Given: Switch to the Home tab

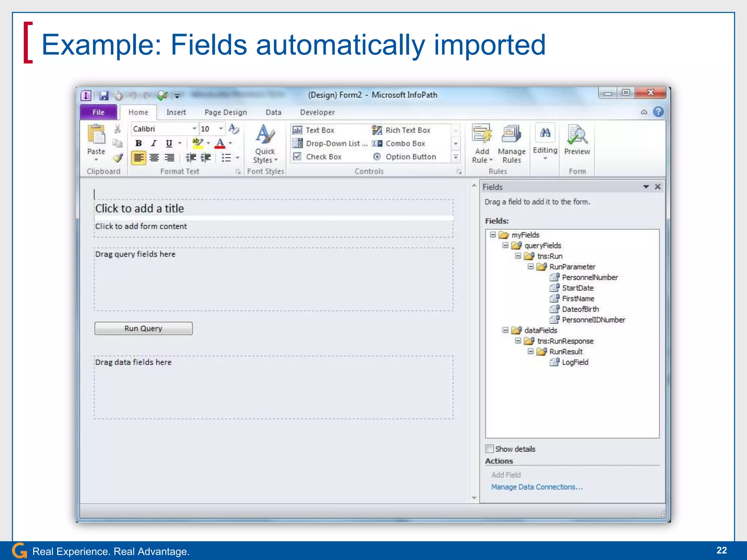Looking at the screenshot, I should (x=138, y=112).
